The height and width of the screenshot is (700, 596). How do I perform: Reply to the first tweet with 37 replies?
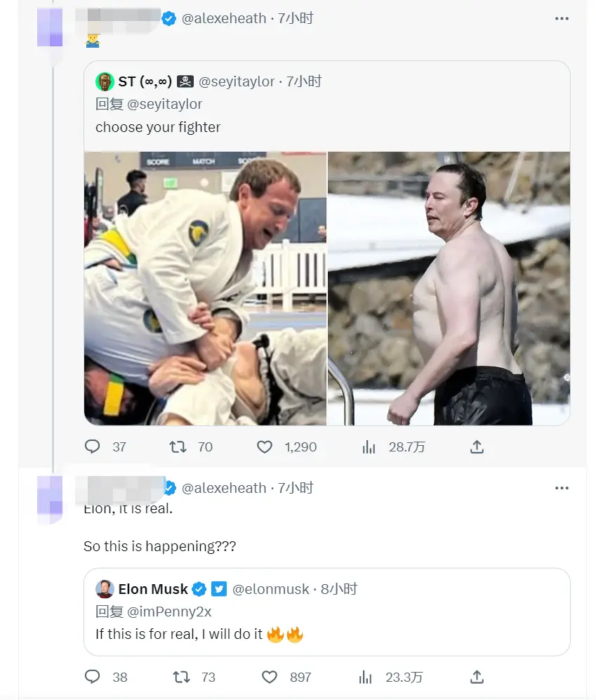[x=93, y=447]
